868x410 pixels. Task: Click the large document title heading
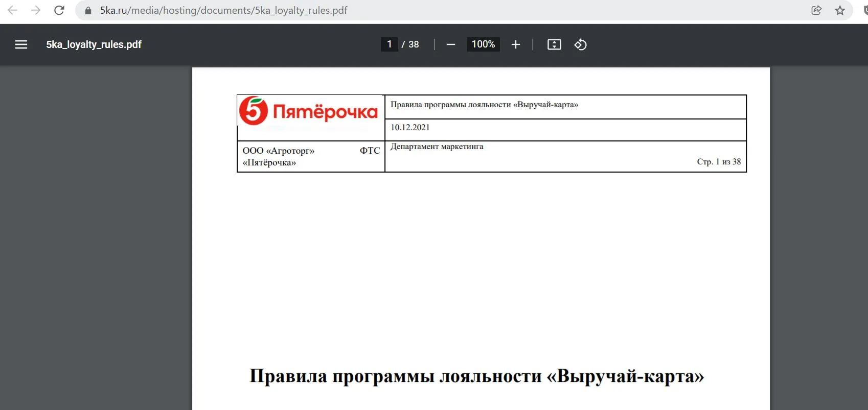point(476,376)
